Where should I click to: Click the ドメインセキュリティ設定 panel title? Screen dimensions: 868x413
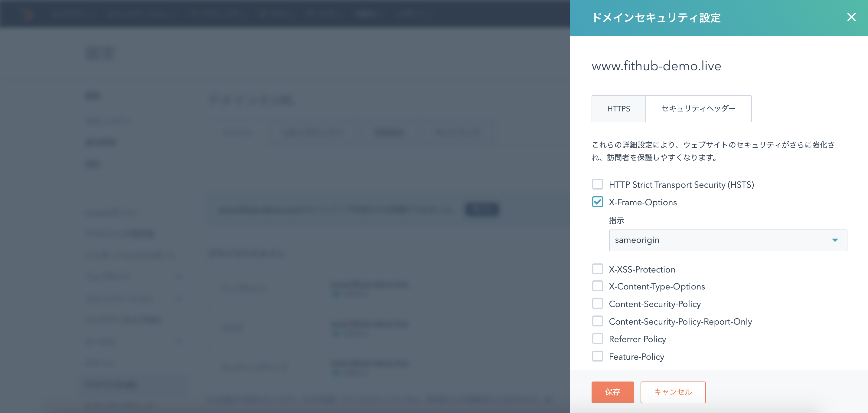click(x=656, y=18)
